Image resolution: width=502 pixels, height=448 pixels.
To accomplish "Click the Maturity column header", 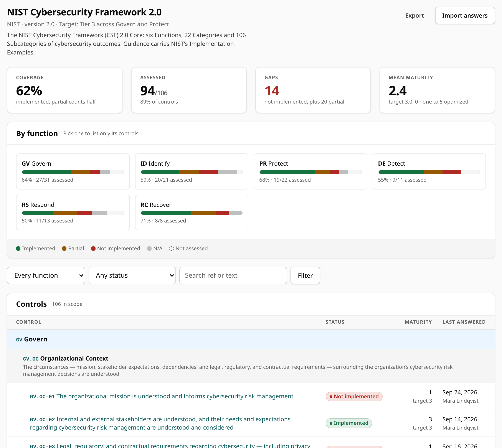I will click(x=418, y=322).
